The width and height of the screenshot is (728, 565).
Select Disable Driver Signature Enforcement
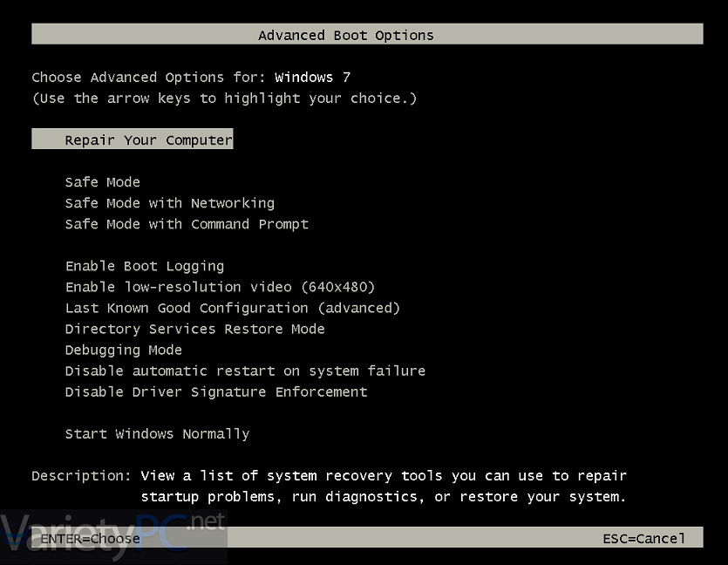pyautogui.click(x=216, y=391)
